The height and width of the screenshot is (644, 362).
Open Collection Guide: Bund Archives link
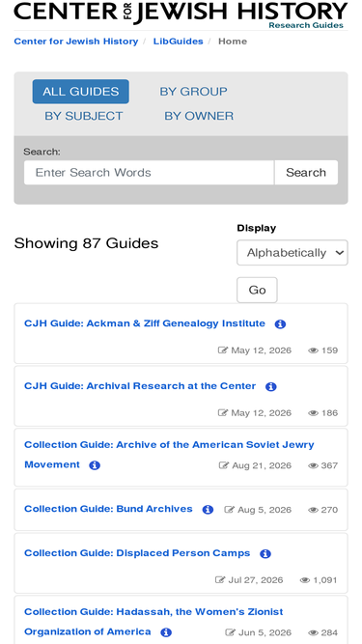108,509
